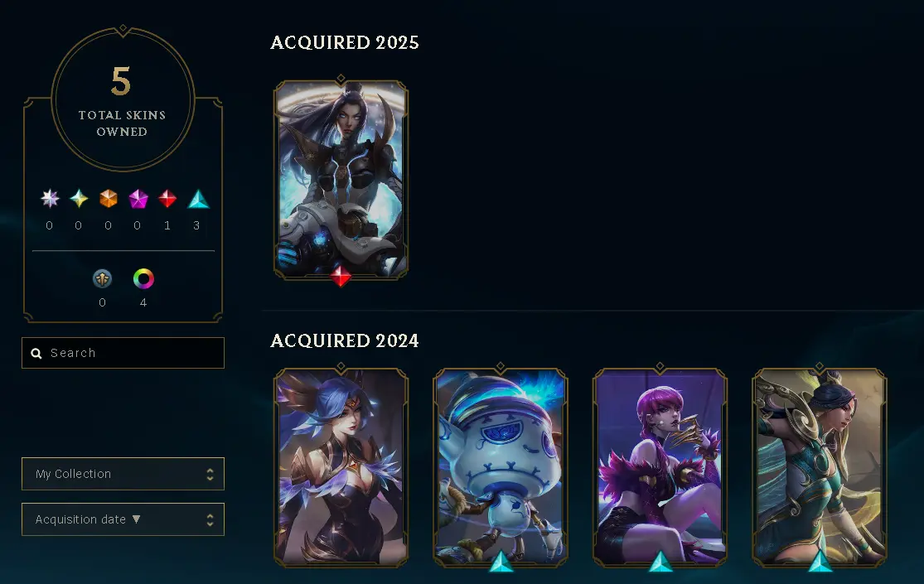The width and height of the screenshot is (924, 584).
Task: Click the silver Transcendent rarity gem icon
Action: pos(50,199)
